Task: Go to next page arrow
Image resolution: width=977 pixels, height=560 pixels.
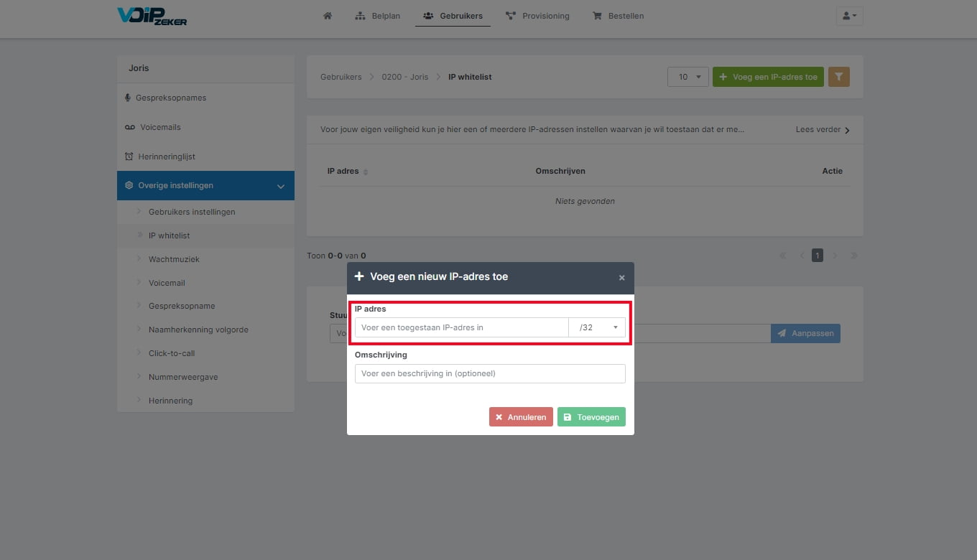Action: coord(835,256)
